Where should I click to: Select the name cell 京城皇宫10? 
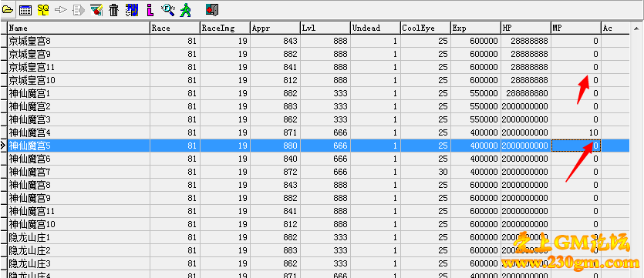pos(79,80)
